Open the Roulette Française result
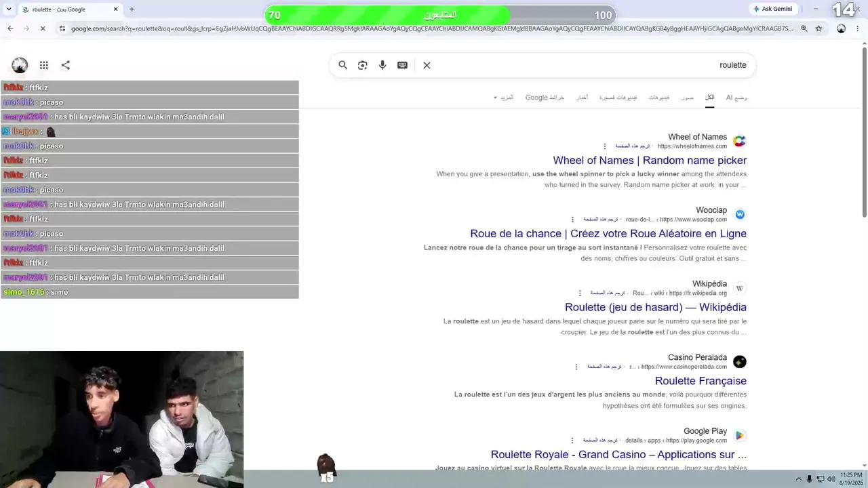Screen dimensions: 868x488 701,381
